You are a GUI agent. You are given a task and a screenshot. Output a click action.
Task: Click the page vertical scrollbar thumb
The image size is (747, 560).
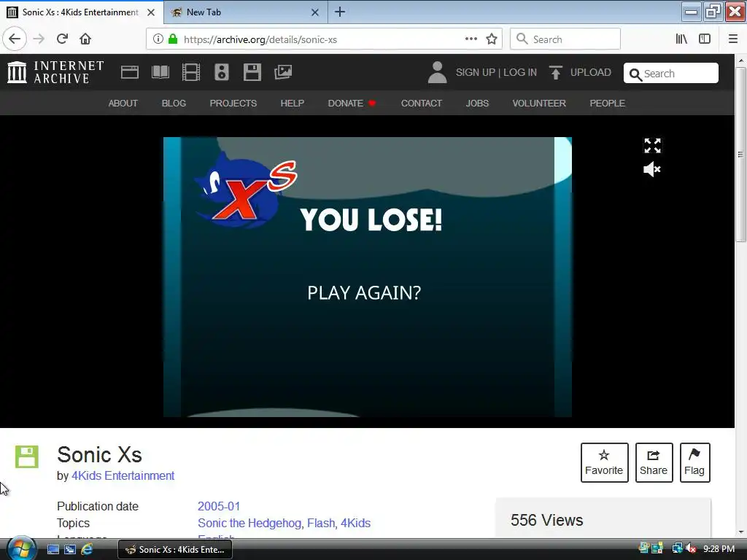point(741,155)
